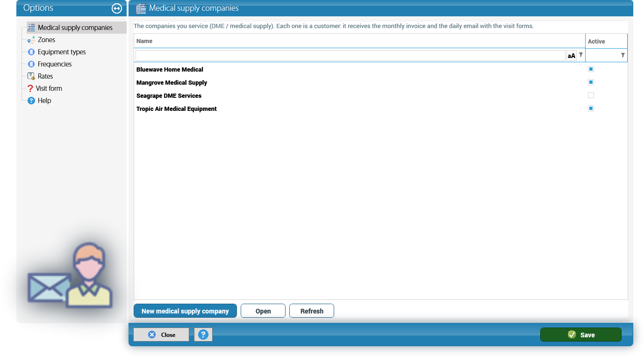Image resolution: width=644 pixels, height=357 pixels.
Task: Click the red question mark Visit form icon
Action: coord(30,88)
